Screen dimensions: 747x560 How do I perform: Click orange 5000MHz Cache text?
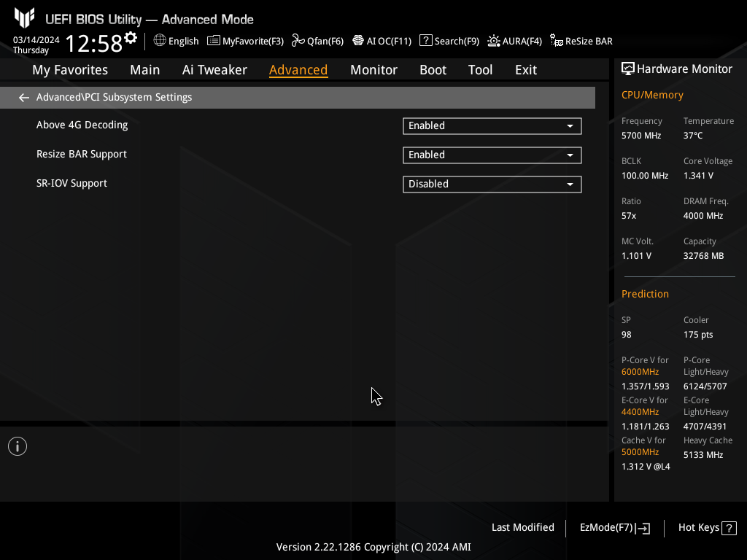(640, 452)
